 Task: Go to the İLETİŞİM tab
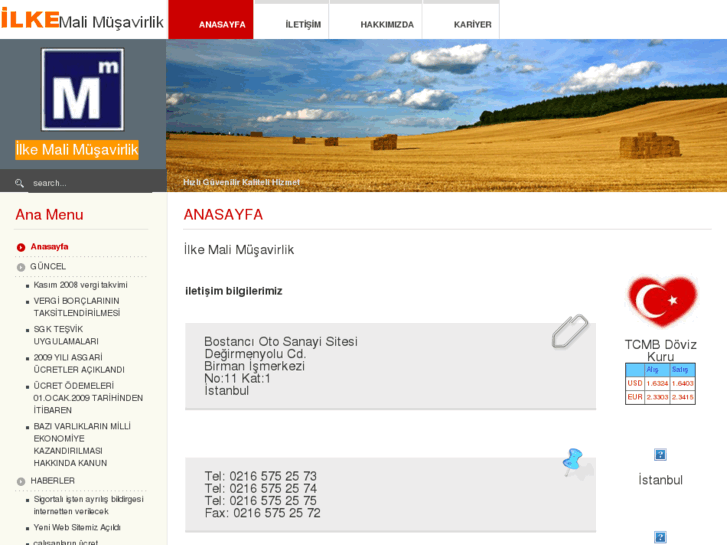pos(292,20)
